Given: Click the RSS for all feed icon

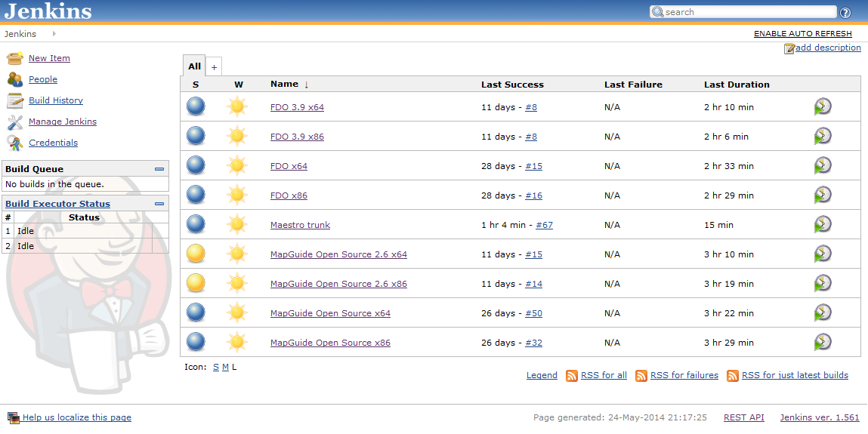Looking at the screenshot, I should [x=572, y=376].
